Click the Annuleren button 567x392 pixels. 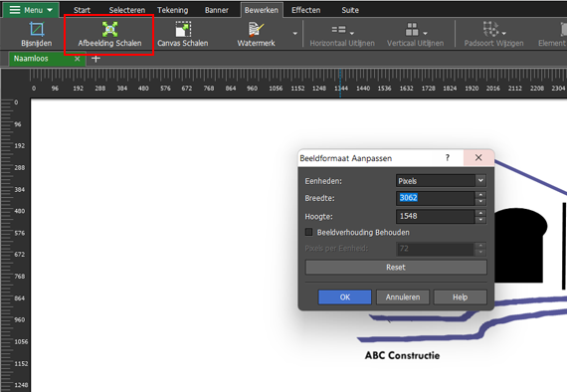tap(403, 297)
